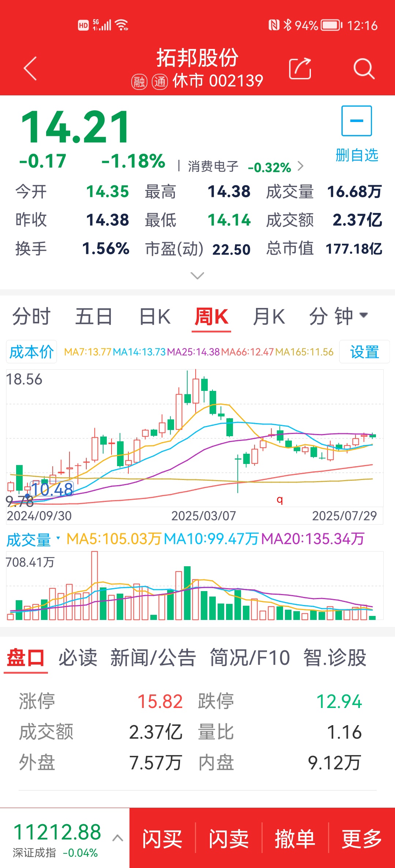Tap the 闪买 quick buy button
This screenshot has height=868, width=395.
162,838
